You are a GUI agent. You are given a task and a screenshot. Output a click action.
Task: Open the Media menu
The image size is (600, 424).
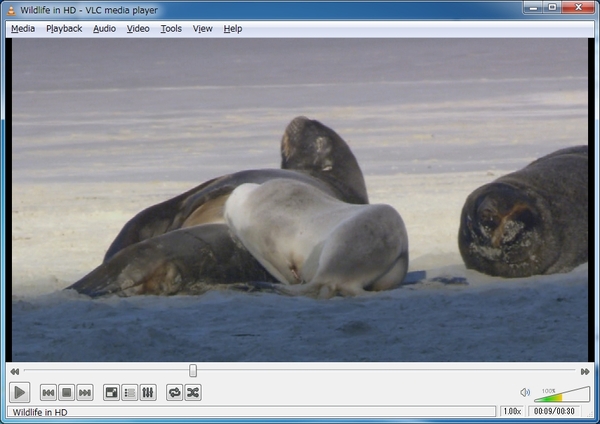(x=22, y=29)
